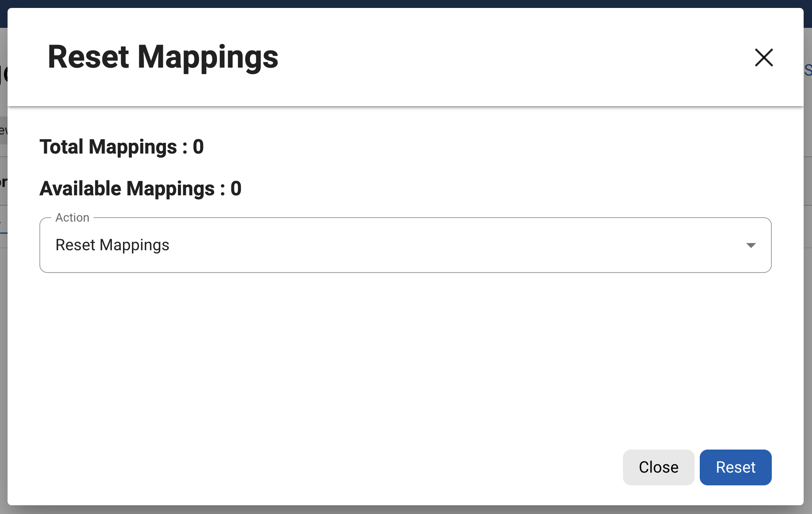
Task: Click the 'Action' field label
Action: [72, 218]
